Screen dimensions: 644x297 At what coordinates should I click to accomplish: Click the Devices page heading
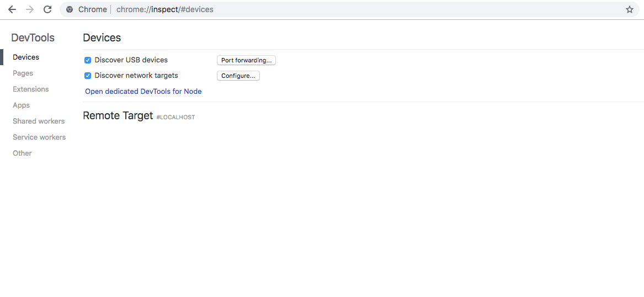click(x=102, y=38)
